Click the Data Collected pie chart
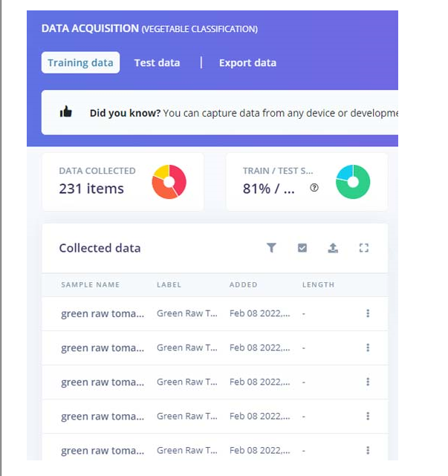 point(169,182)
